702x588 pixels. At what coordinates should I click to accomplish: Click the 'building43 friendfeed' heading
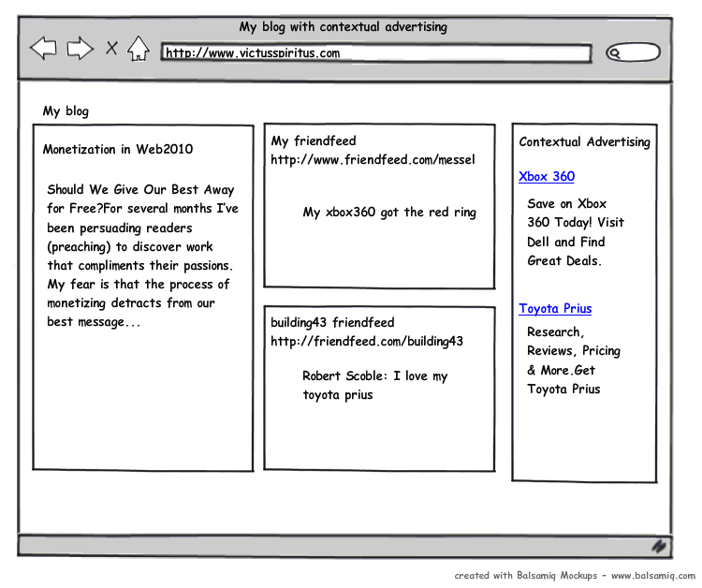(x=332, y=322)
